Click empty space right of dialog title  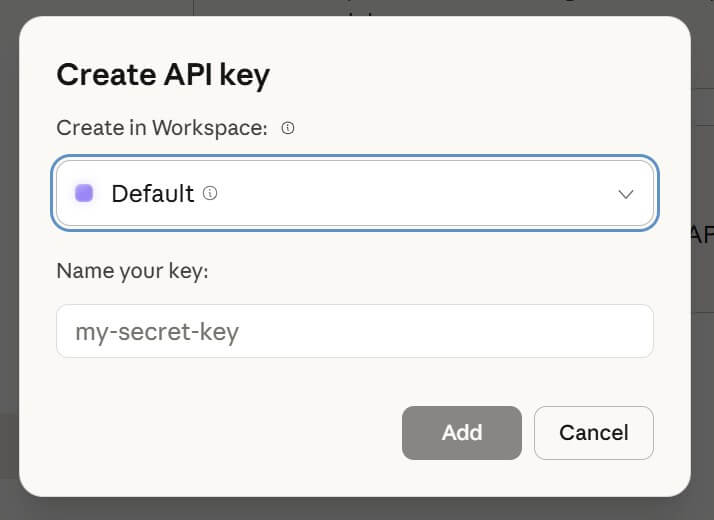tap(480, 75)
